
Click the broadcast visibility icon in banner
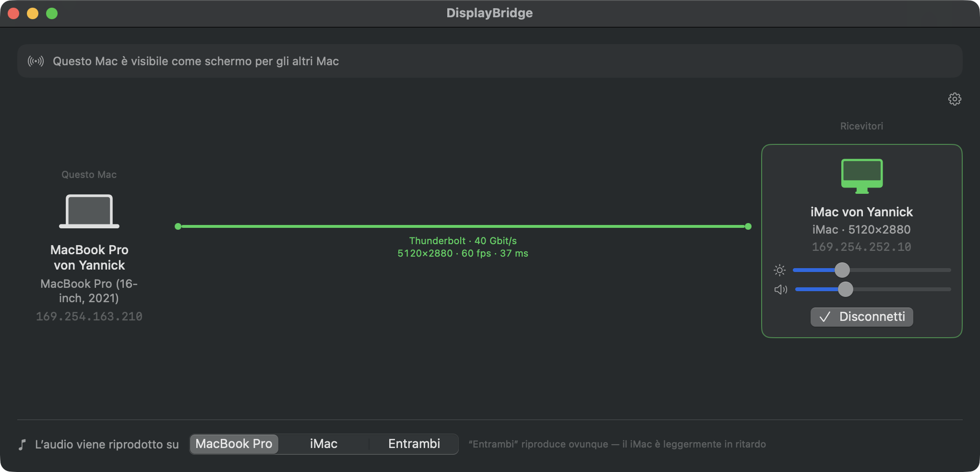(x=36, y=61)
